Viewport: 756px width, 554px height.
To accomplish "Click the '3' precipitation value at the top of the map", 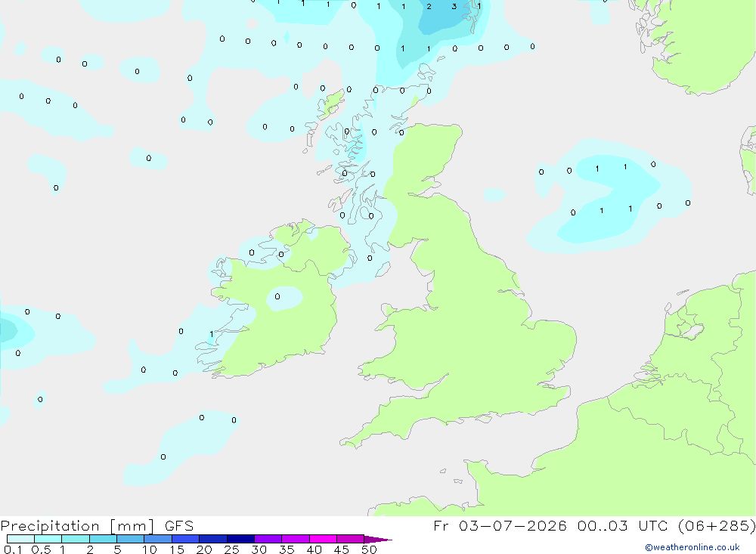I will (454, 7).
